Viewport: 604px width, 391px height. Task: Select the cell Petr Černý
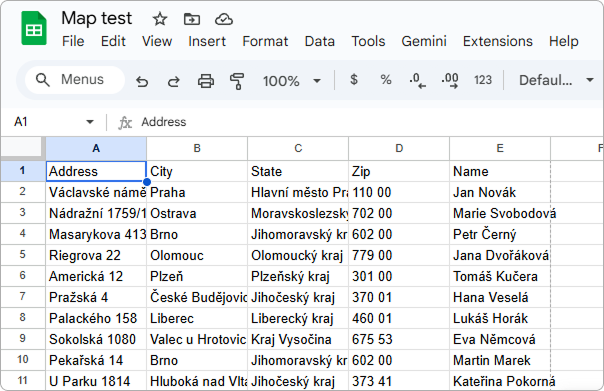point(500,234)
